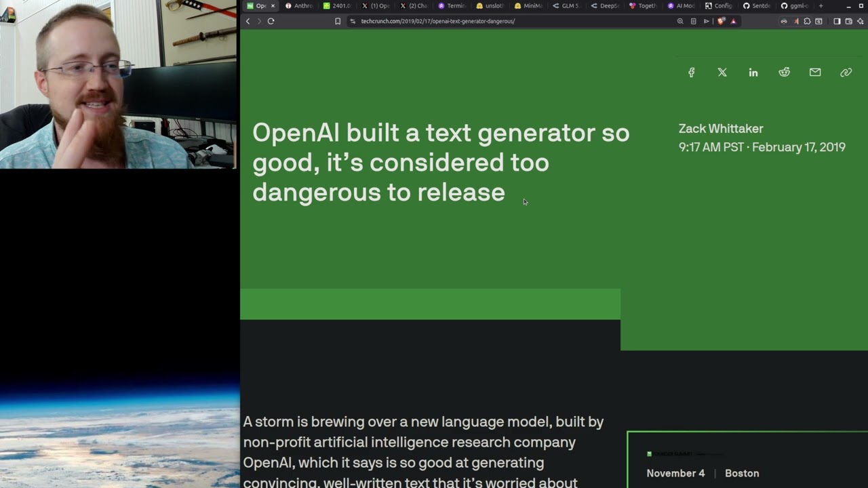Click the zoom magnifier icon in address bar
This screenshot has width=868, height=488.
coord(680,21)
